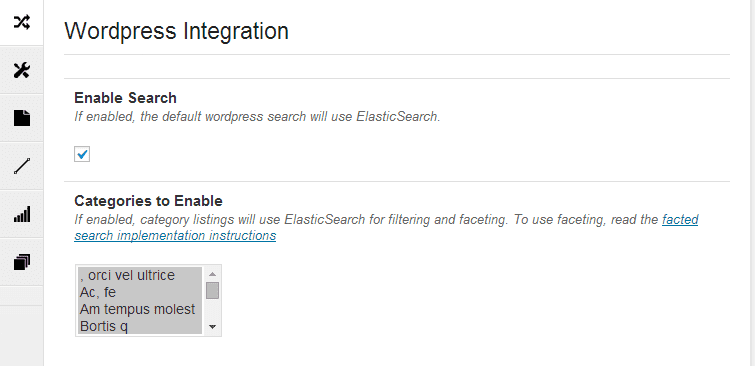This screenshot has height=366, width=755.
Task: Click the categories list scroll down arrow
Action: point(212,327)
